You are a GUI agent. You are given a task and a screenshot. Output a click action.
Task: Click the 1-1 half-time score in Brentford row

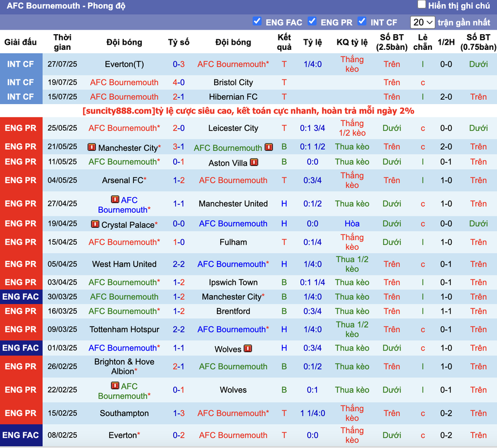click(446, 311)
